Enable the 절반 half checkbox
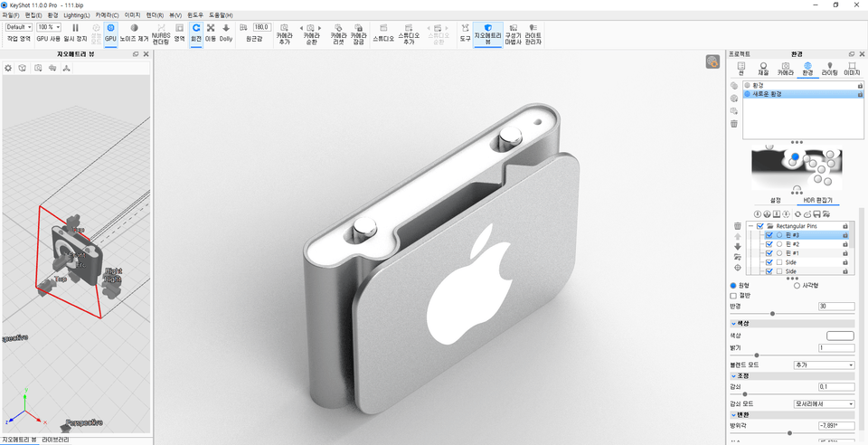Screen dimensions: 868x445 point(733,296)
